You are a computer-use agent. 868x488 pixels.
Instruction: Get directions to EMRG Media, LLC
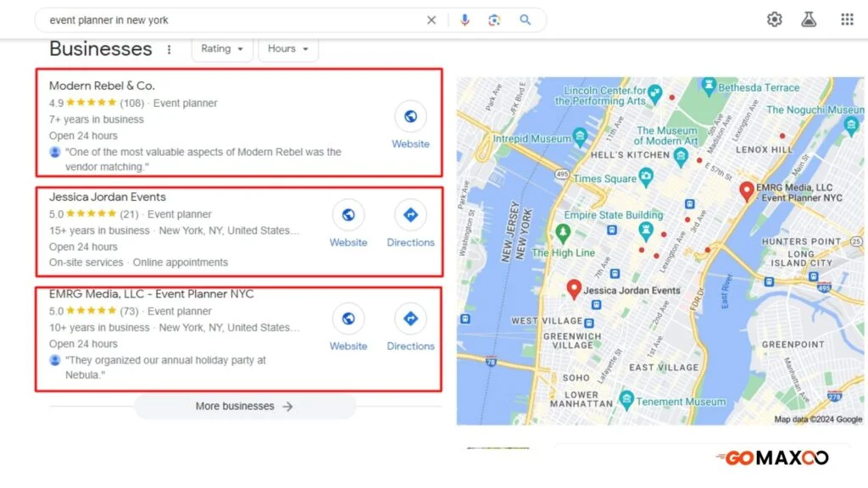[x=411, y=319]
